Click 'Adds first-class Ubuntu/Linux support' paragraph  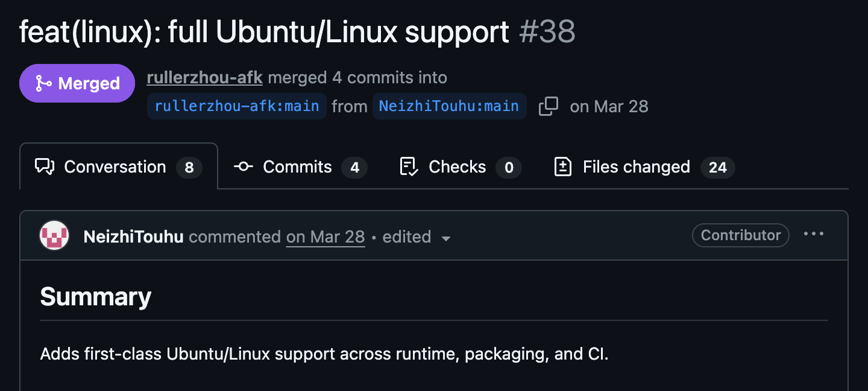pos(324,354)
